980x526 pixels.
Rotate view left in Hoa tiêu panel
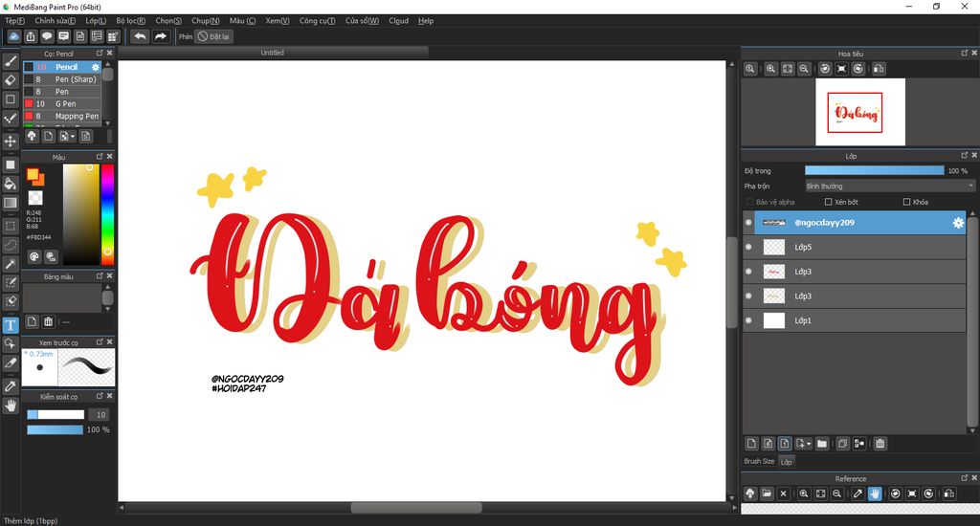(x=825, y=69)
